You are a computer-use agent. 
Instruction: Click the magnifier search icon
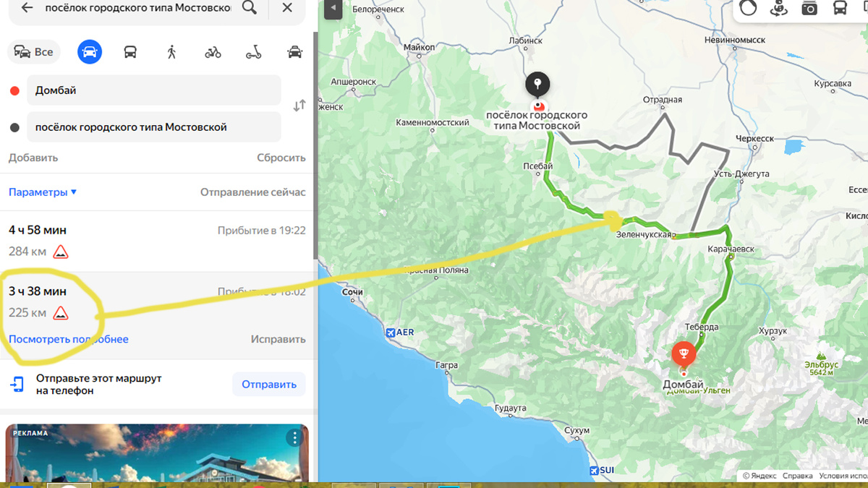point(249,8)
